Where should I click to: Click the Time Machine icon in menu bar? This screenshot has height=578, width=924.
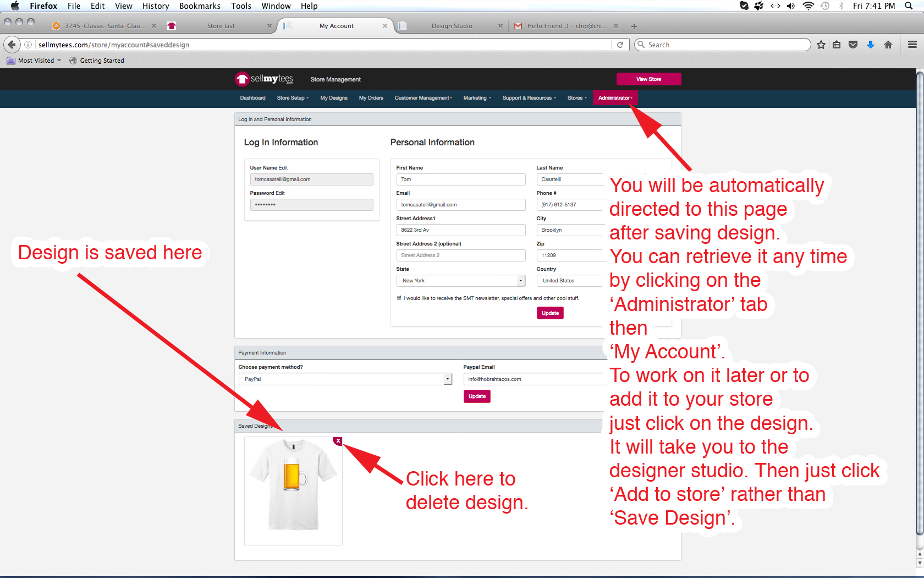tap(825, 6)
